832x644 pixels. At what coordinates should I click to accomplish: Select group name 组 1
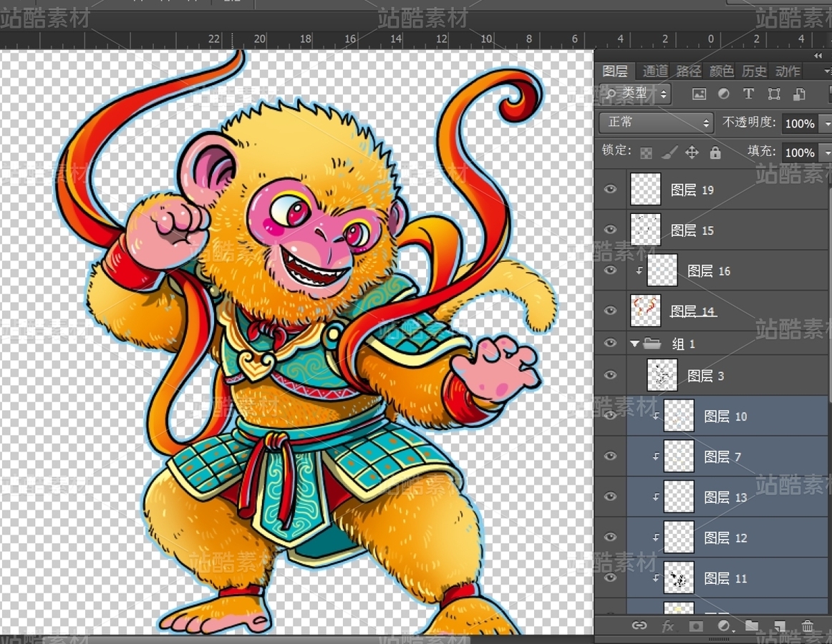click(x=683, y=343)
